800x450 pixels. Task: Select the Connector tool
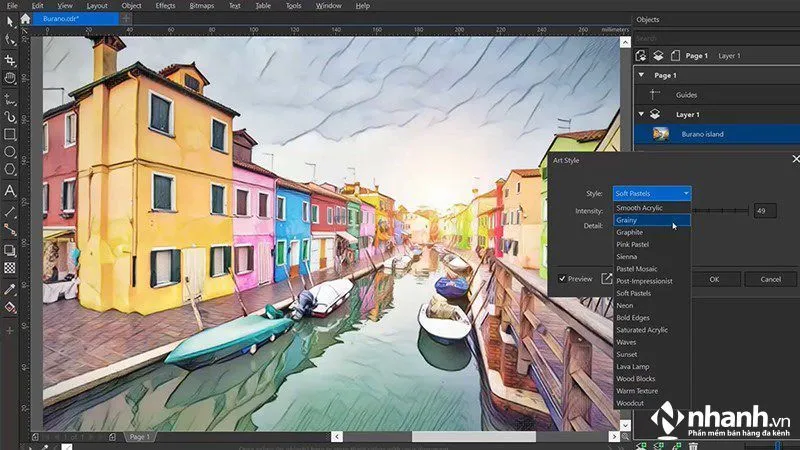pos(10,230)
